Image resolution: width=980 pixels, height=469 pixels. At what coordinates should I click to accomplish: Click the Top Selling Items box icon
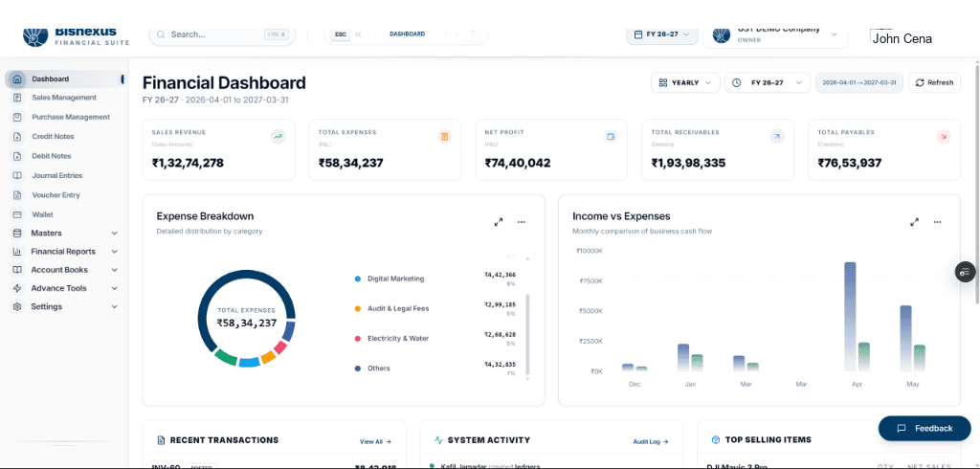[716, 440]
